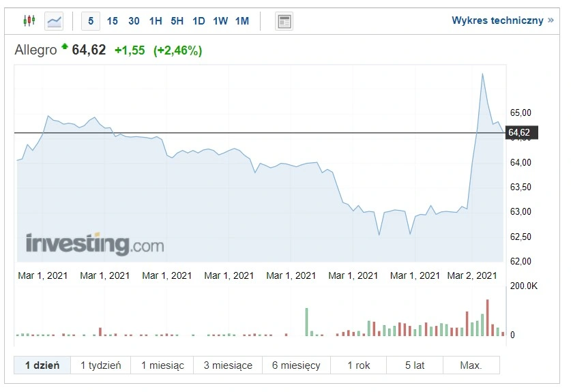Click the investing.com watermark logo
The image size is (571, 392).
coord(95,243)
